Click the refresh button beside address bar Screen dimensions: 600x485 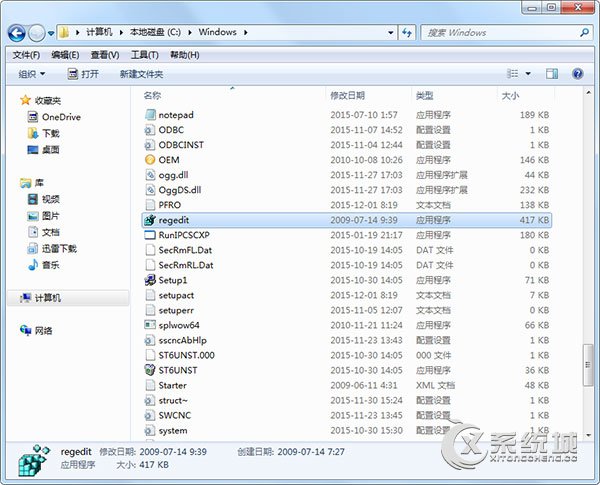[407, 33]
